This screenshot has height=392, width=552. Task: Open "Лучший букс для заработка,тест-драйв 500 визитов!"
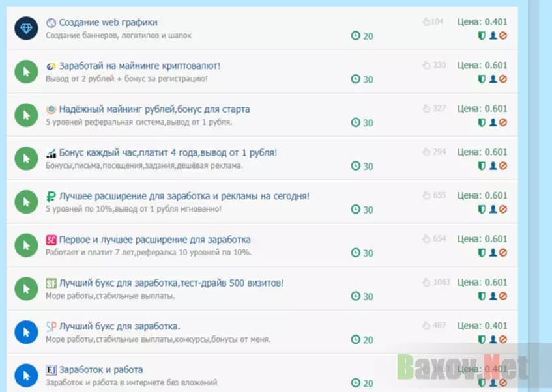click(x=173, y=282)
